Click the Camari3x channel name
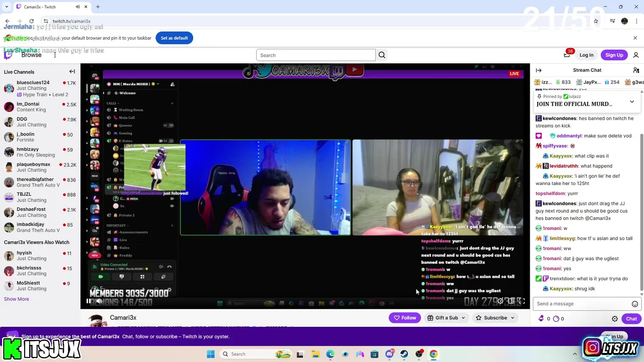 click(123, 318)
